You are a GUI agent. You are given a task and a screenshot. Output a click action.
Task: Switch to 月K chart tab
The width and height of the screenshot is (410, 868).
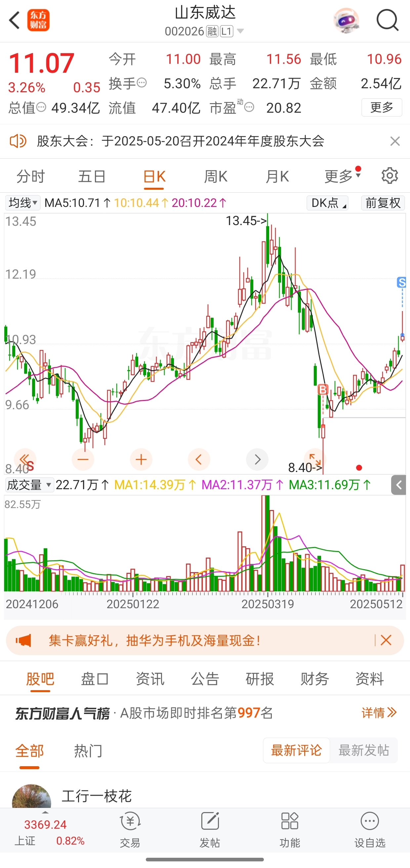click(x=277, y=176)
